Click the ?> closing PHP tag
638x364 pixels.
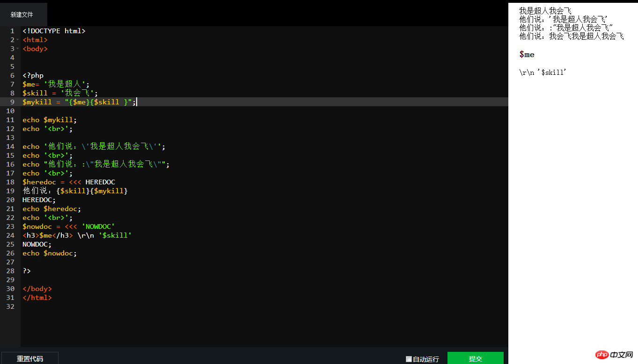pos(27,271)
